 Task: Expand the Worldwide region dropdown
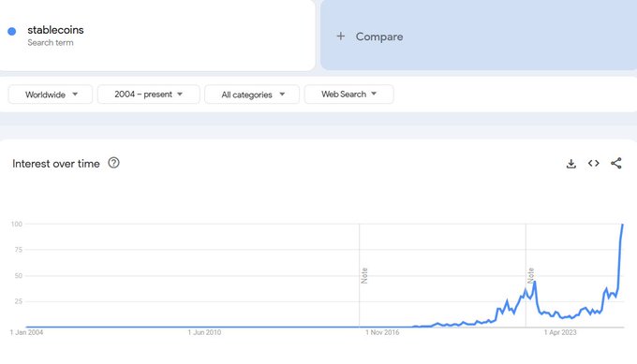(x=51, y=95)
